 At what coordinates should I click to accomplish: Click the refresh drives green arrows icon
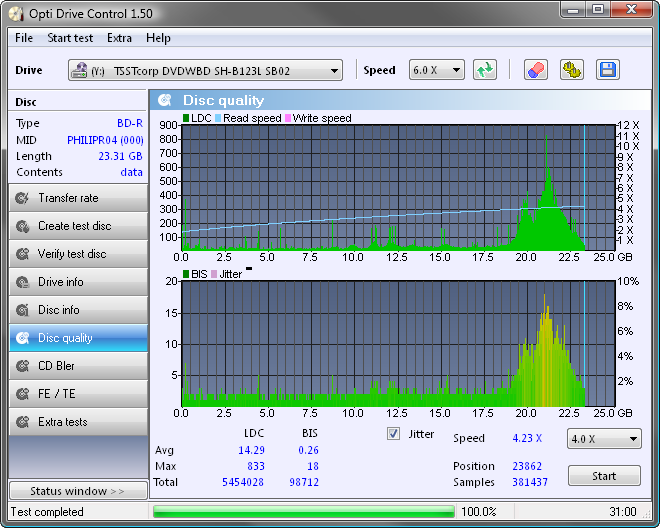(x=485, y=70)
